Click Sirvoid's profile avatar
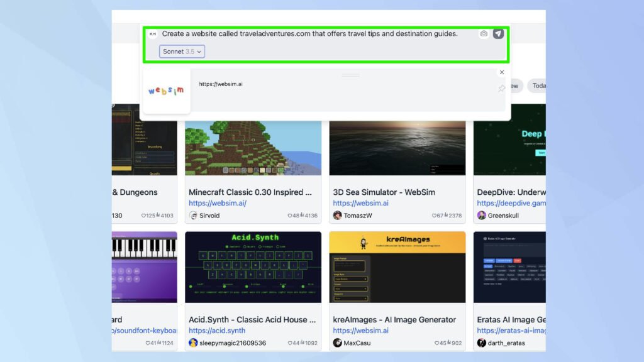The width and height of the screenshot is (644, 362). (194, 216)
